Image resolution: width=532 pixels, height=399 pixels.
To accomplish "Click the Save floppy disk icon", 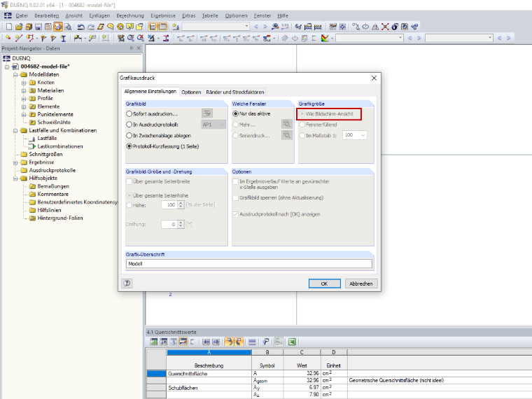I will [38, 27].
